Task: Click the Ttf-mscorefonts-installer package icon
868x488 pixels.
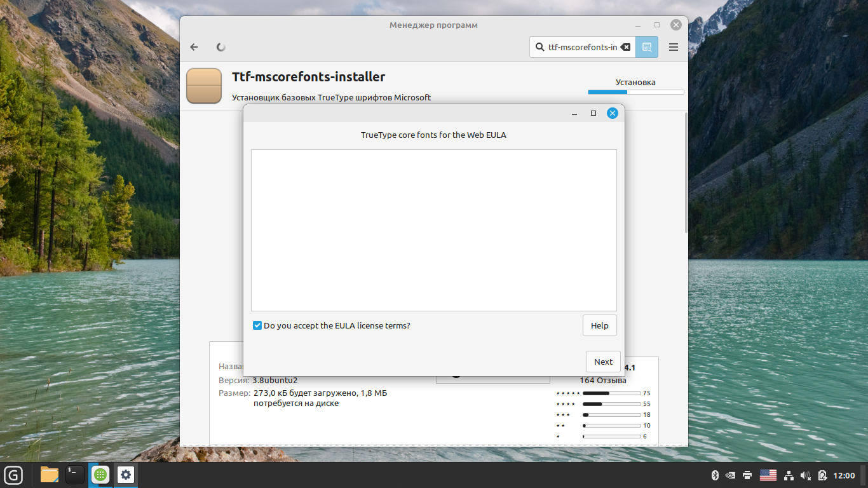Action: click(204, 86)
